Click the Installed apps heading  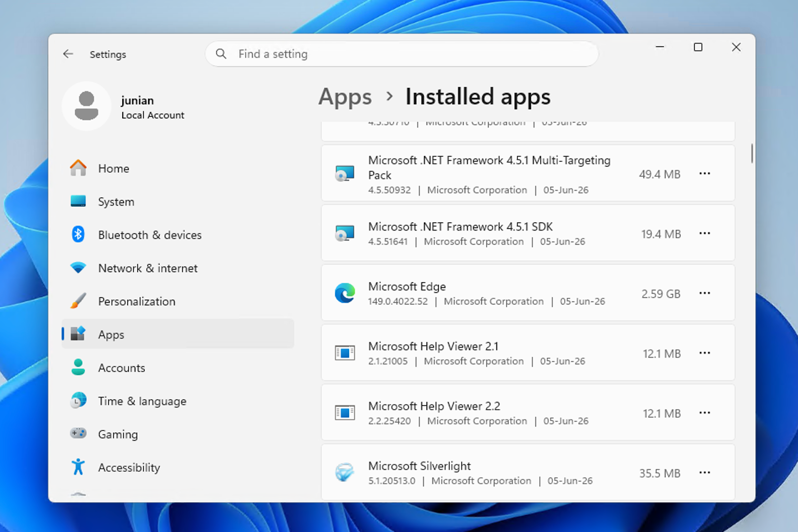click(x=478, y=97)
